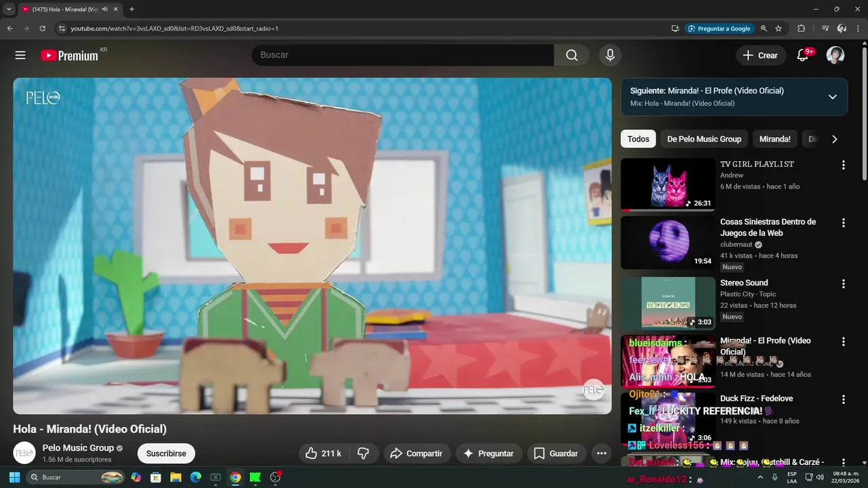The width and height of the screenshot is (868, 488).
Task: Open Chrome profile avatar in toolbar
Action: [x=842, y=28]
